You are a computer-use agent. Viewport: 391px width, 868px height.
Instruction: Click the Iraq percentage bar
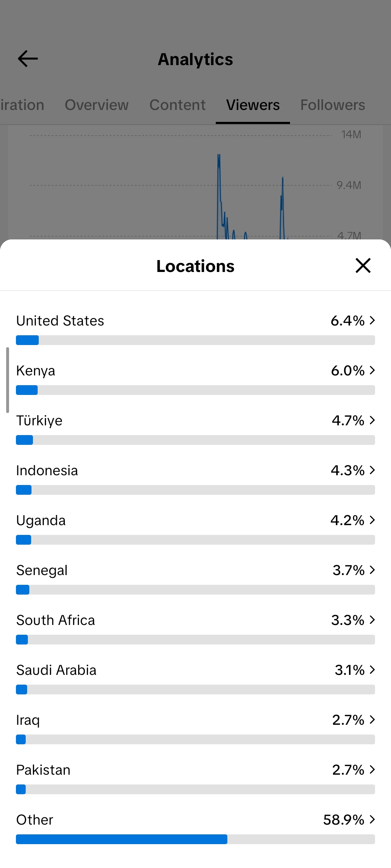(195, 740)
